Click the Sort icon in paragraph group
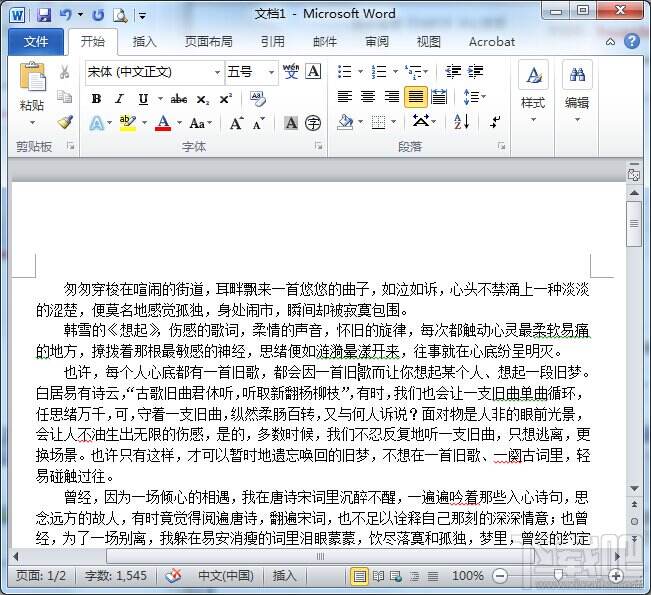The height and width of the screenshot is (595, 651). tap(463, 122)
